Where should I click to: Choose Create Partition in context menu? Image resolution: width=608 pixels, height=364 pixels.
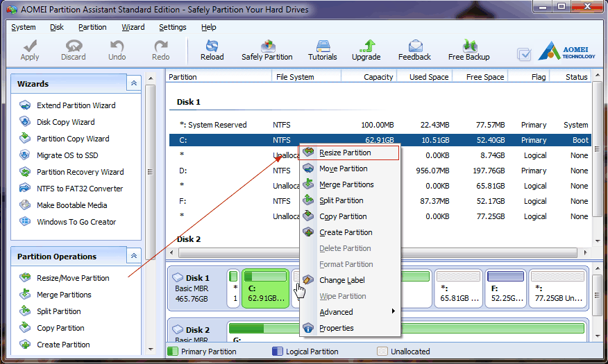pyautogui.click(x=351, y=232)
